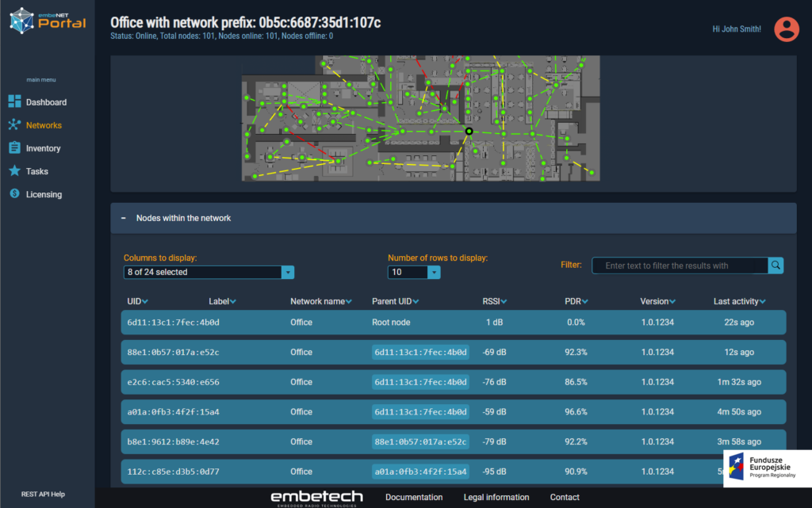Image resolution: width=812 pixels, height=508 pixels.
Task: Click the filter text input field
Action: [x=680, y=265]
